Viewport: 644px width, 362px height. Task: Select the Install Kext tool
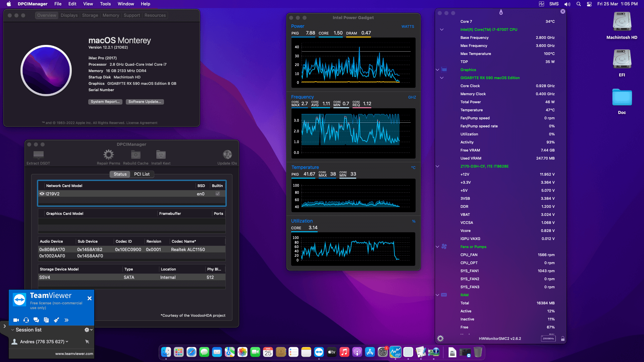point(161,155)
